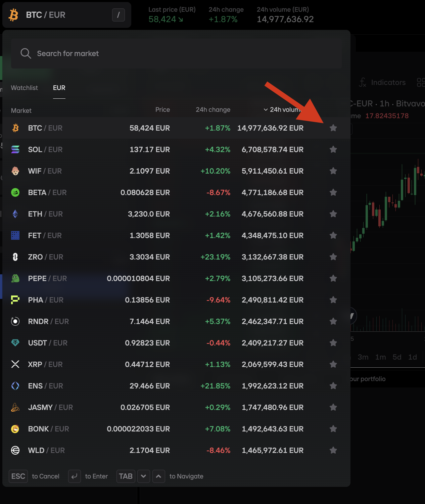The width and height of the screenshot is (425, 504).
Task: Click the USDT Tether icon
Action: (15, 343)
